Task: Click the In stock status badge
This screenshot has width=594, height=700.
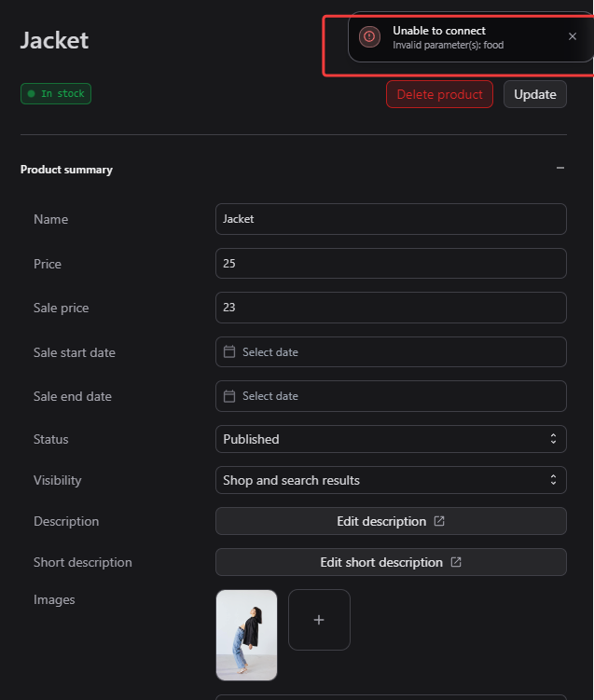Action: 56,94
